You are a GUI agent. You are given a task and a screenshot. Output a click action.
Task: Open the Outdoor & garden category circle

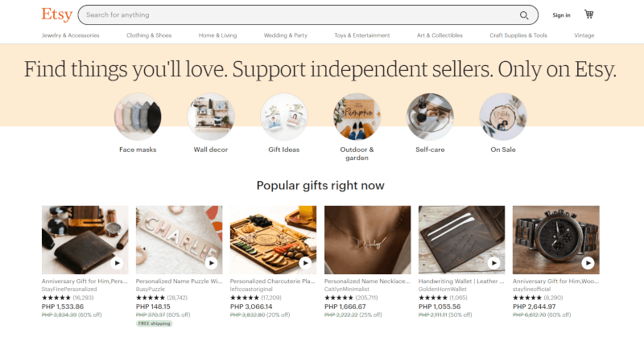[x=357, y=117]
